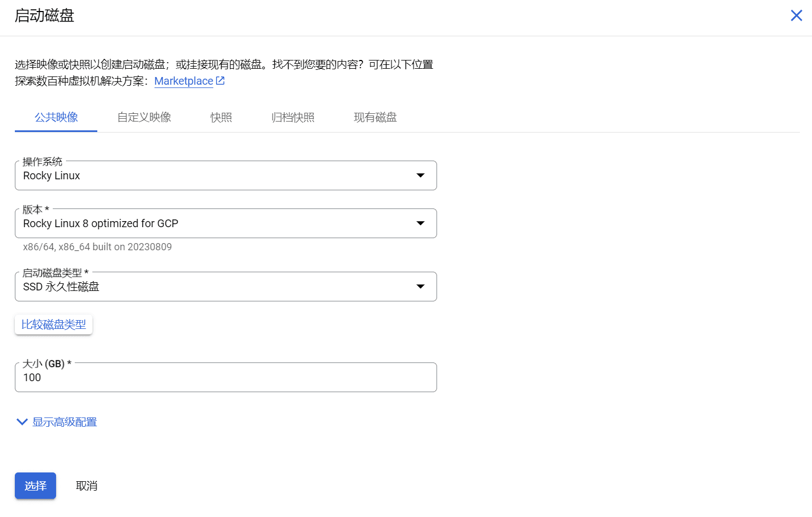Image resolution: width=812 pixels, height=517 pixels.
Task: Click the dropdown arrow in the 启动磁盘类型 field
Action: (419, 286)
